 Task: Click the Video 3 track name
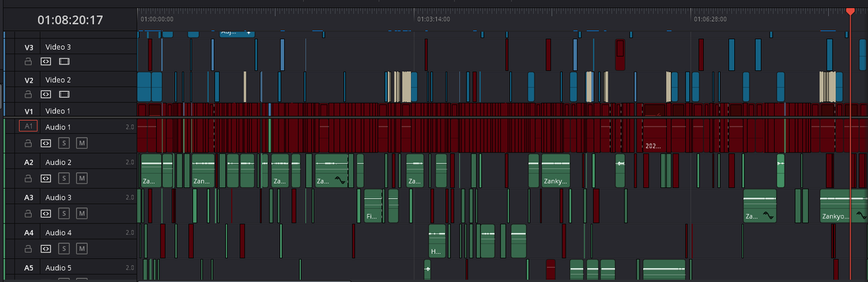pyautogui.click(x=58, y=47)
